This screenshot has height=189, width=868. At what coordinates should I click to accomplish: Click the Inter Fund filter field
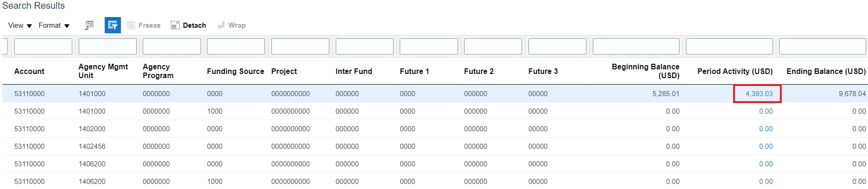365,47
